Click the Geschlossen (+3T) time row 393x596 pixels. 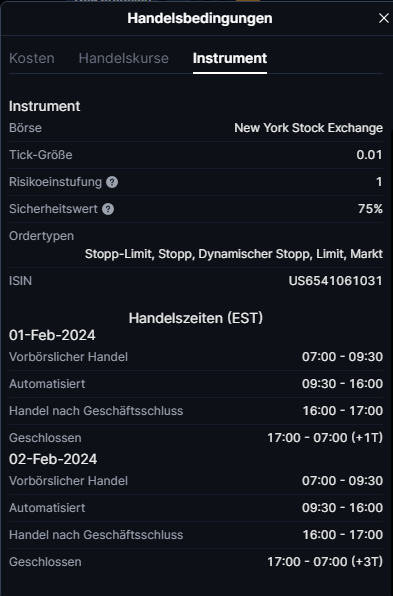(x=196, y=562)
